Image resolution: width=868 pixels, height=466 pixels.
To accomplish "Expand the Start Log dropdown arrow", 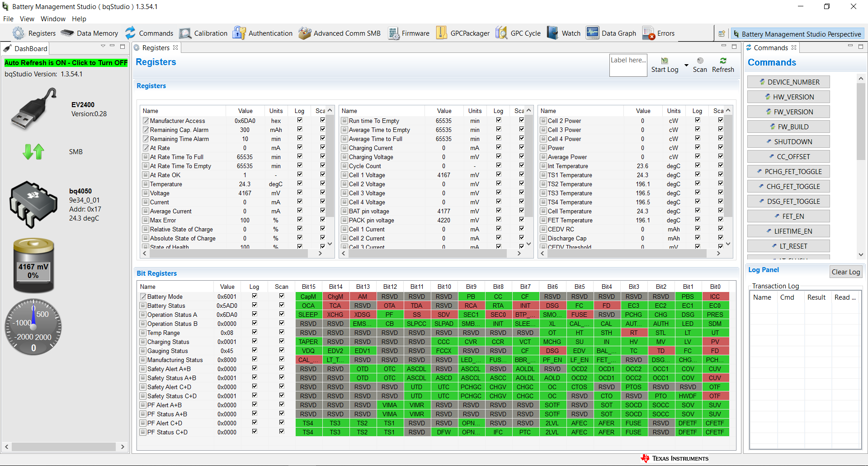I will click(686, 66).
